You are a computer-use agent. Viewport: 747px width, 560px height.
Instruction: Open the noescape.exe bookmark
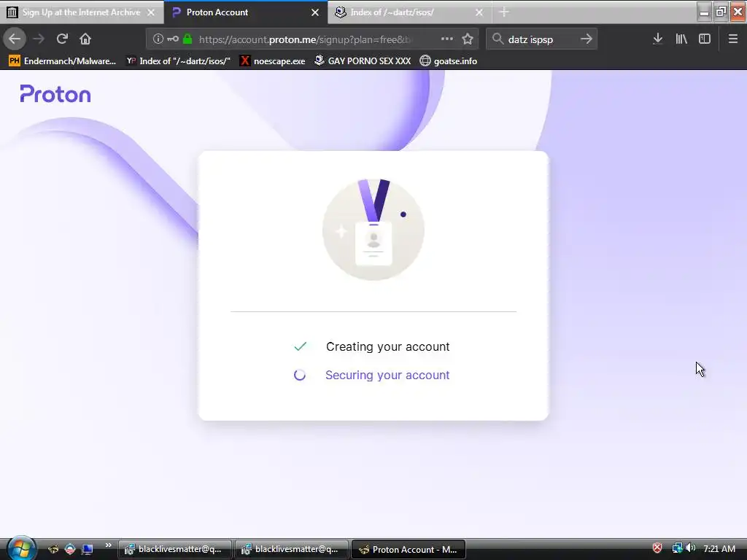(273, 61)
